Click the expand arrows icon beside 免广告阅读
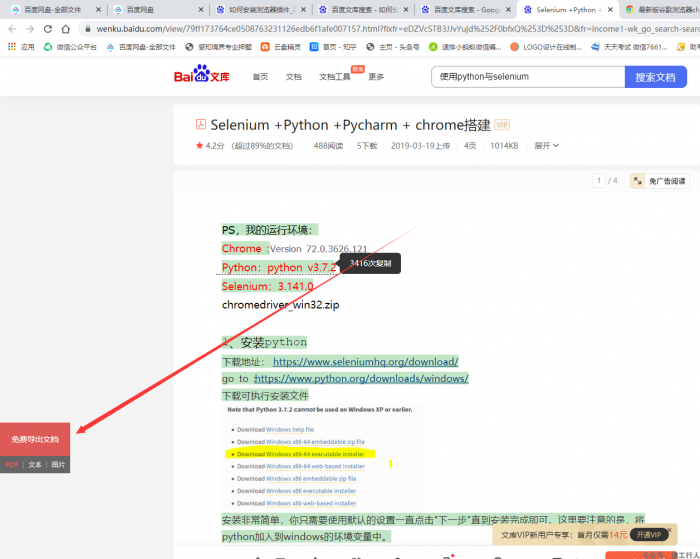This screenshot has height=559, width=700. pyautogui.click(x=638, y=181)
